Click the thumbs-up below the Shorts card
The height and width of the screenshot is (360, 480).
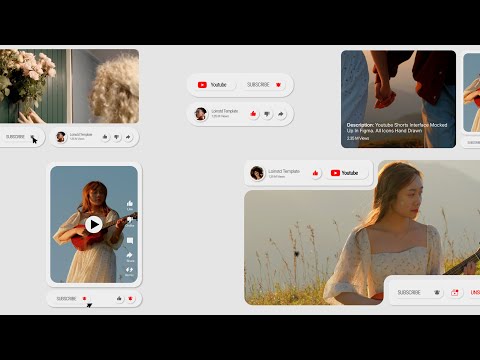119,298
